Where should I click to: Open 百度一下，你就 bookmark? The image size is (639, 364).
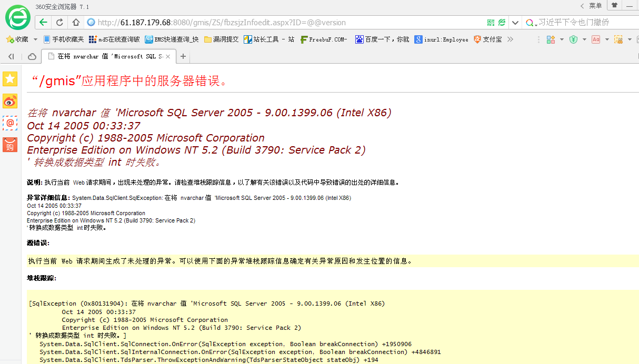coord(382,39)
